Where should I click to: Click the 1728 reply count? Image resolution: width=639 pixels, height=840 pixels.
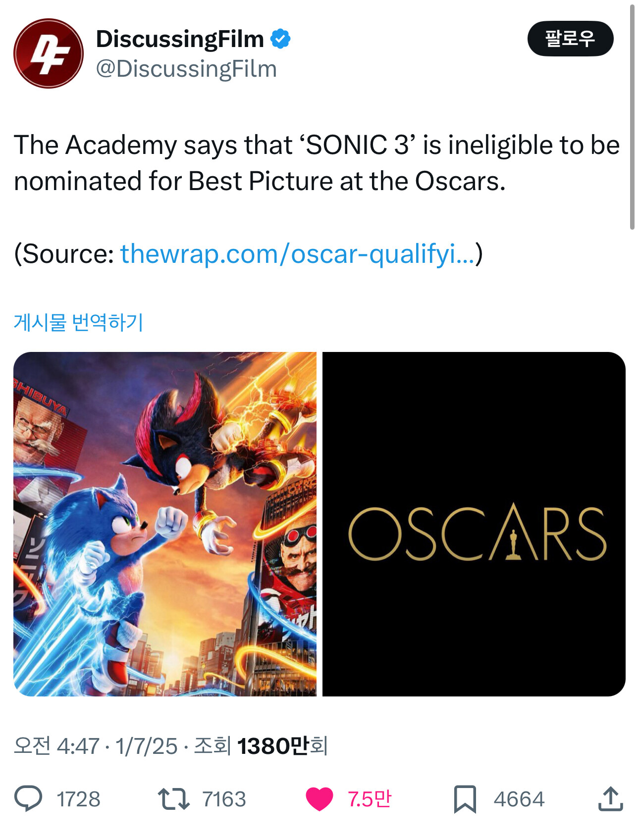[x=78, y=799]
